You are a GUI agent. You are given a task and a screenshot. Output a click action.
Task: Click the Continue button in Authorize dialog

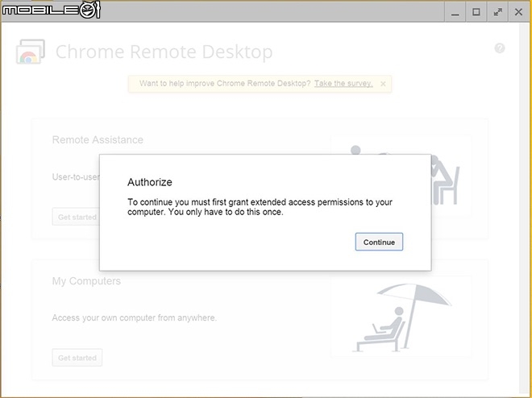tap(379, 242)
